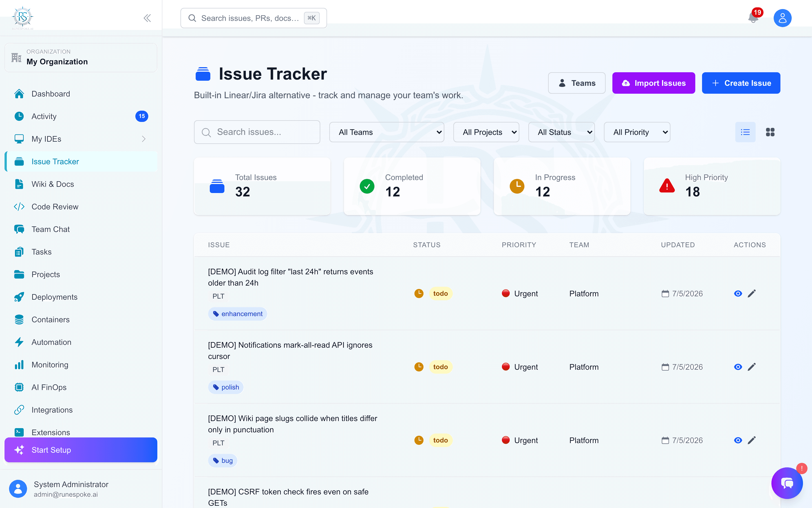Click the Create Issue button

pos(741,83)
